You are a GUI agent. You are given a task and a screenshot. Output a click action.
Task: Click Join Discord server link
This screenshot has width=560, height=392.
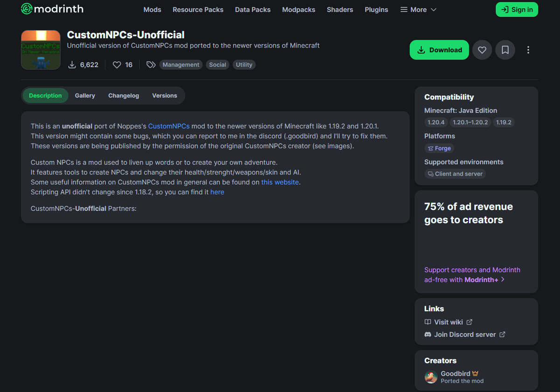tap(465, 335)
